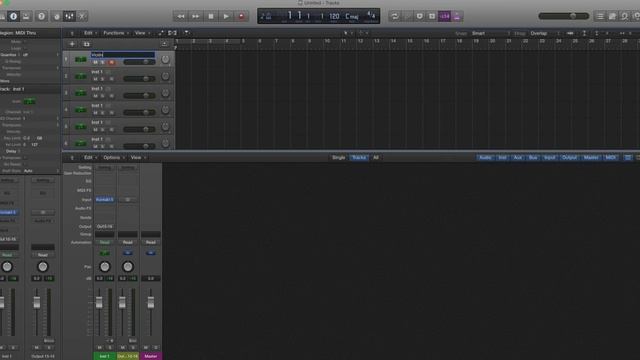Click the Rewind transport button

(x=180, y=16)
